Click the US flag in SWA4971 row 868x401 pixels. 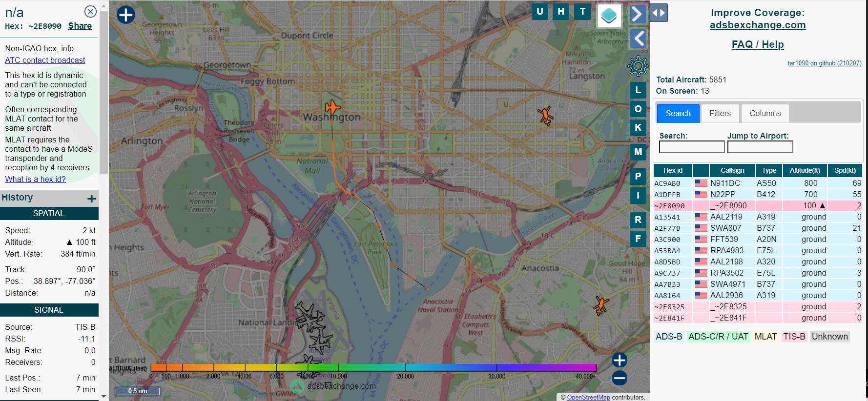[701, 284]
